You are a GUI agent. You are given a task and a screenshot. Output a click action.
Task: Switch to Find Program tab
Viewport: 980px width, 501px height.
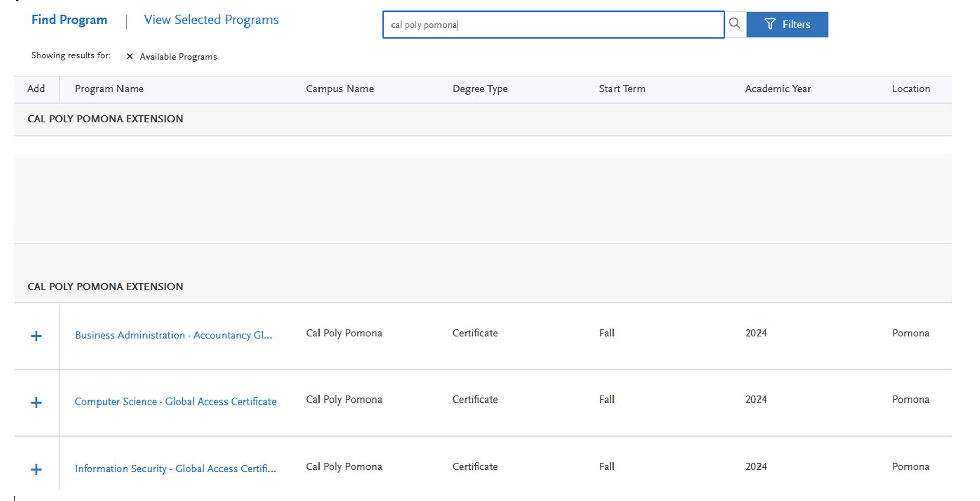click(x=69, y=20)
